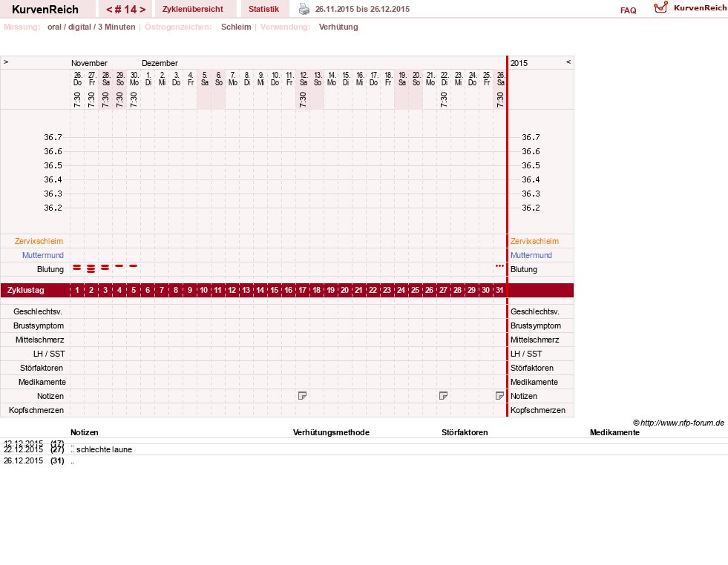Click heavy bleeding marker on cycle day 2
The width and height of the screenshot is (728, 565).
pos(91,268)
